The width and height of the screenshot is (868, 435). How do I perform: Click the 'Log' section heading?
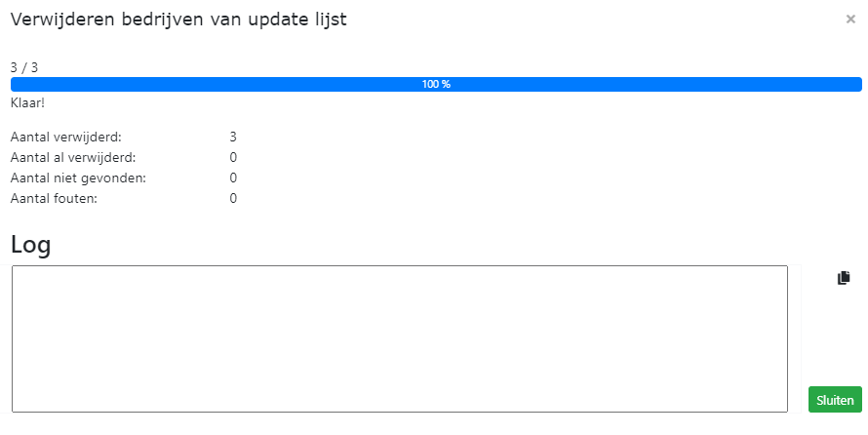(x=30, y=245)
